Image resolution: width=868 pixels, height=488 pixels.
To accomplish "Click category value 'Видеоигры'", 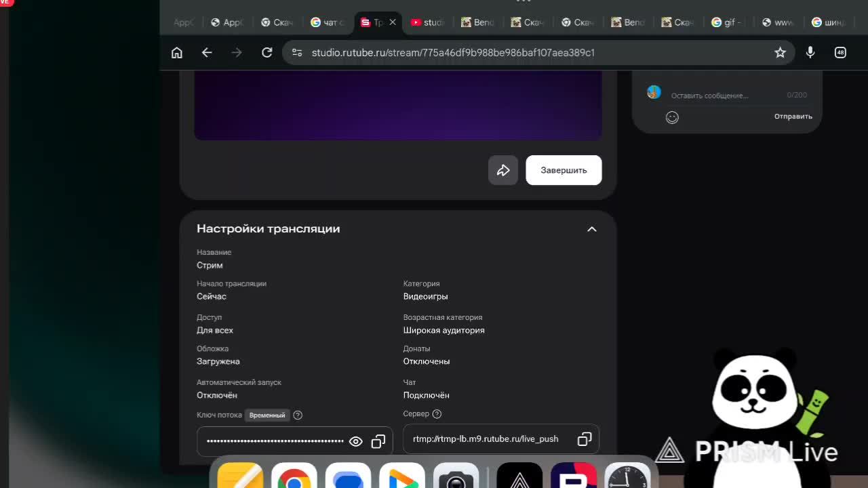I will coord(425,296).
